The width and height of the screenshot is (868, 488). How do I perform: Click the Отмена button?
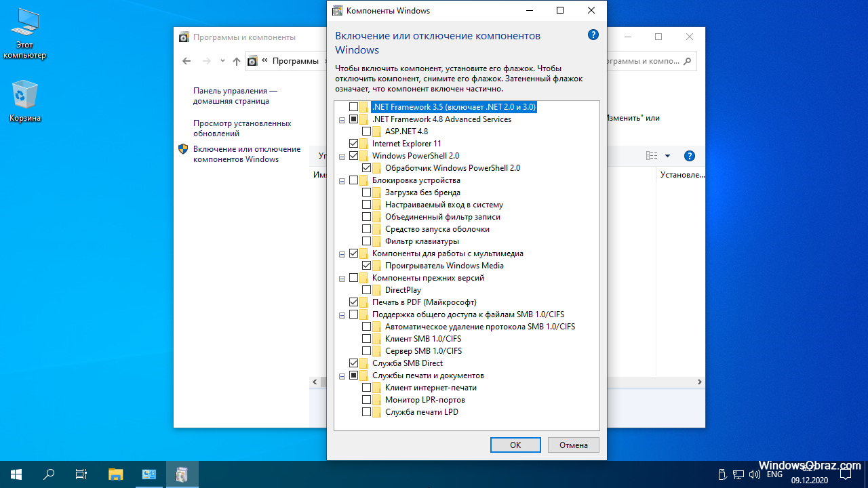[574, 445]
